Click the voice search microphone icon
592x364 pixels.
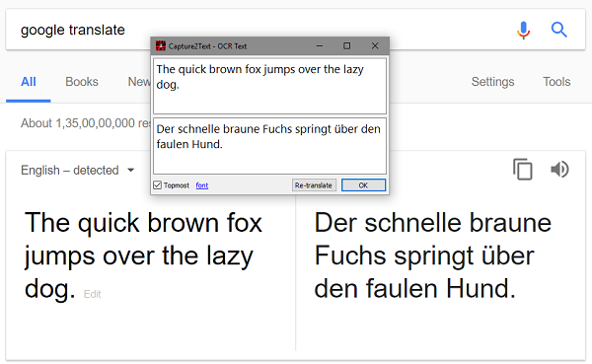(x=523, y=31)
